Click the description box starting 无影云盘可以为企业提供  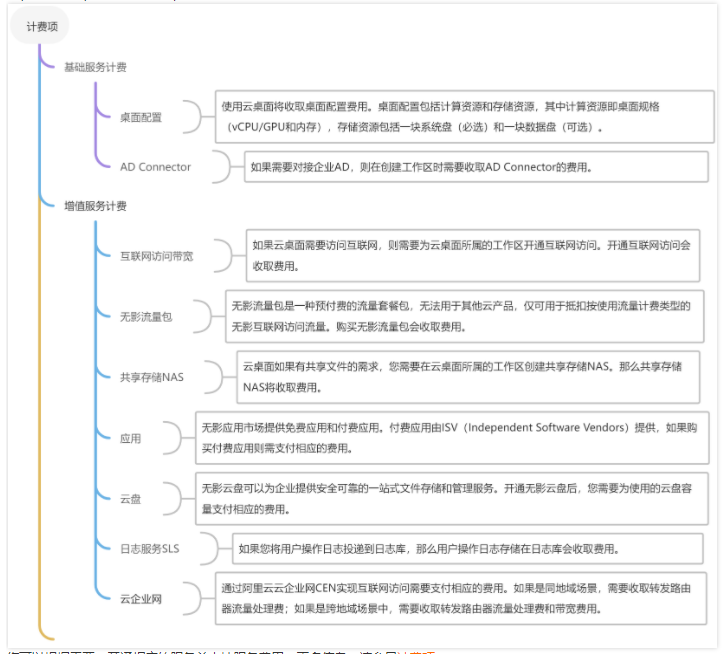(452, 499)
